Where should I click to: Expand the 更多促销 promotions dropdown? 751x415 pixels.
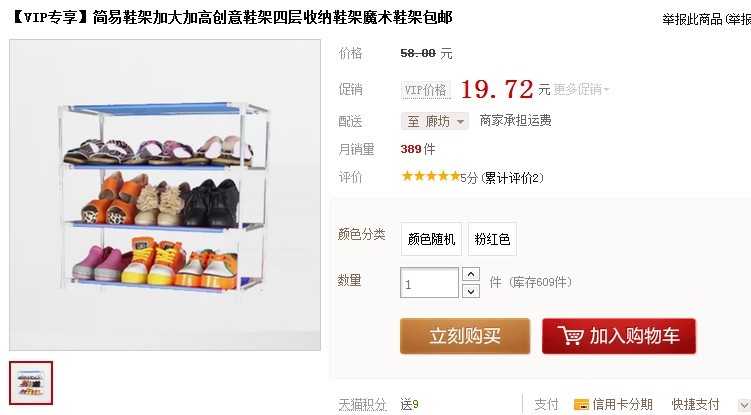click(581, 89)
